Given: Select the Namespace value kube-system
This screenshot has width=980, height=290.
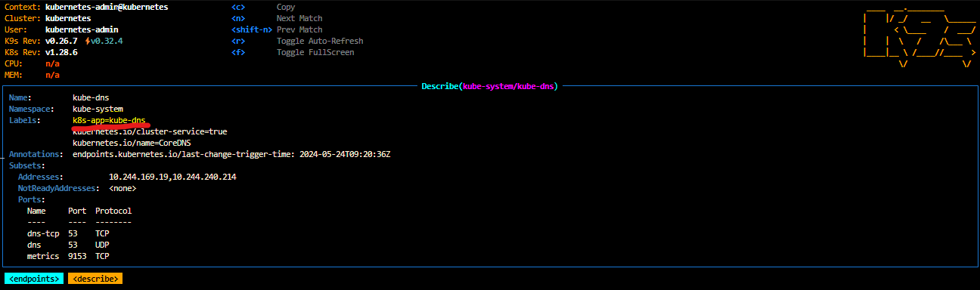Looking at the screenshot, I should pyautogui.click(x=98, y=109).
